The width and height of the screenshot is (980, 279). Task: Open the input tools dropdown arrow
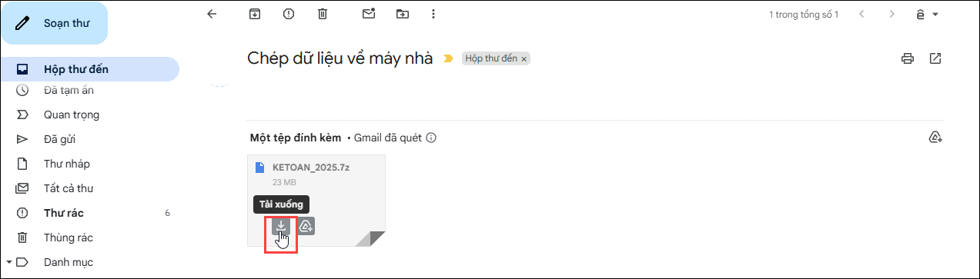(935, 15)
